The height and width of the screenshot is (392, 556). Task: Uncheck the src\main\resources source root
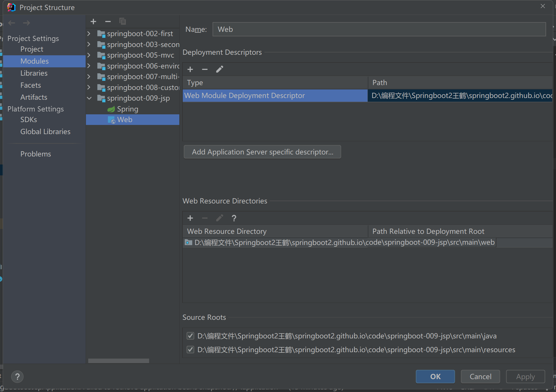[x=190, y=350]
